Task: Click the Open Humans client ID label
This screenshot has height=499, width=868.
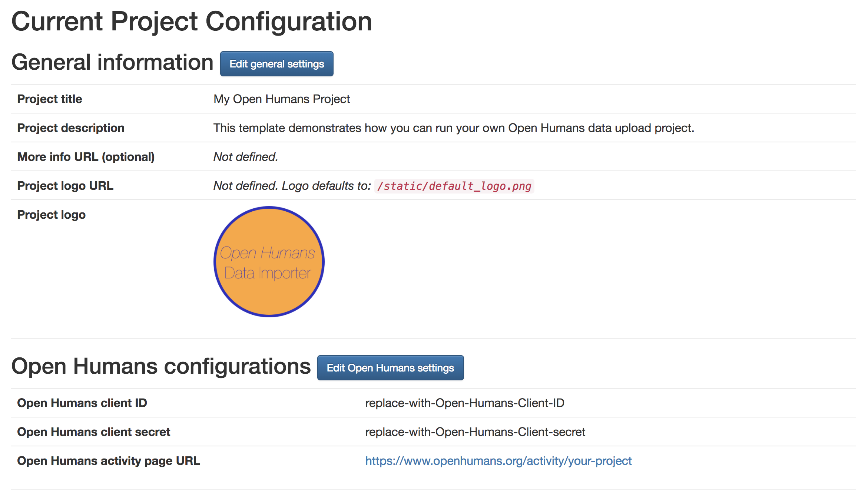Action: 82,403
